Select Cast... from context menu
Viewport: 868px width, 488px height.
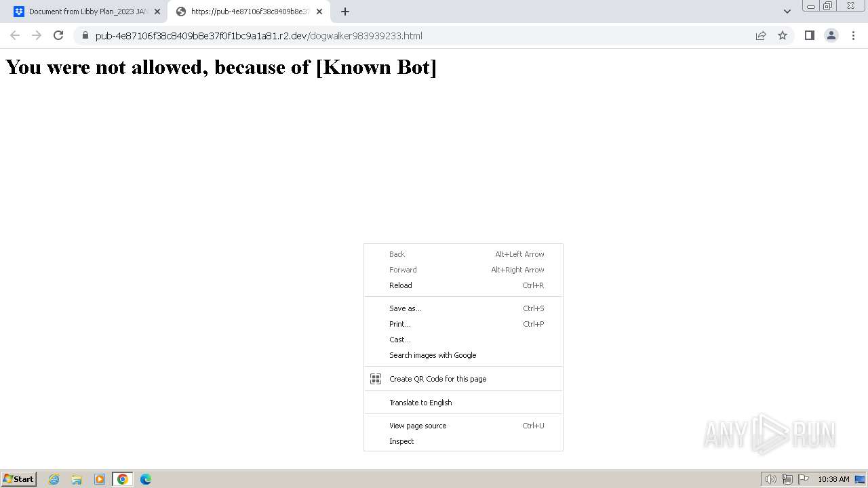point(463,340)
